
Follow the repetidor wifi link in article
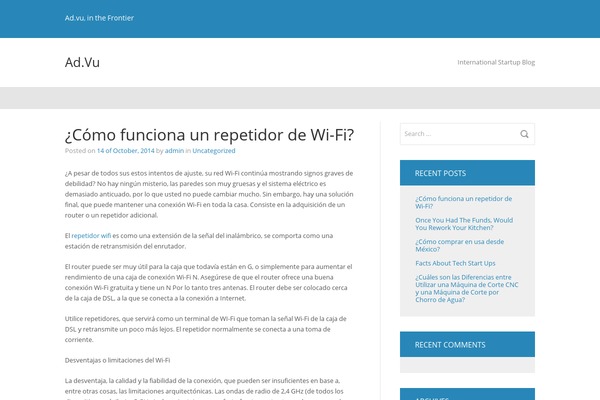(x=91, y=236)
